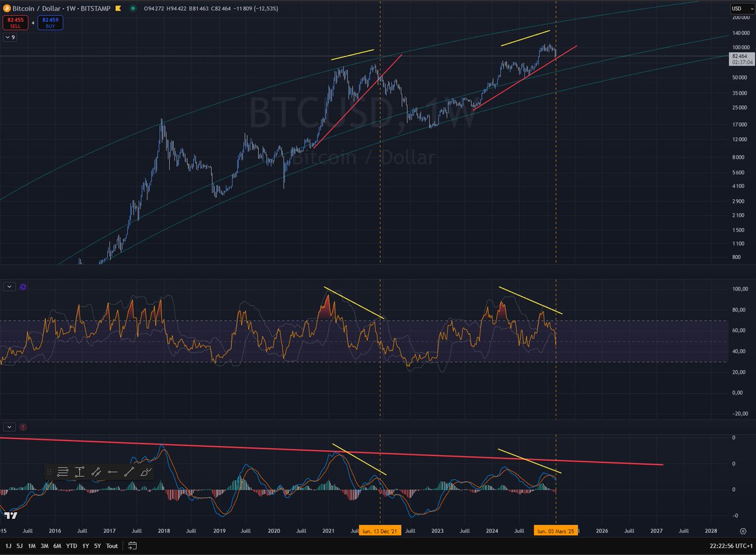Set range to YTD
Image resolution: width=756 pixels, height=555 pixels.
71,546
